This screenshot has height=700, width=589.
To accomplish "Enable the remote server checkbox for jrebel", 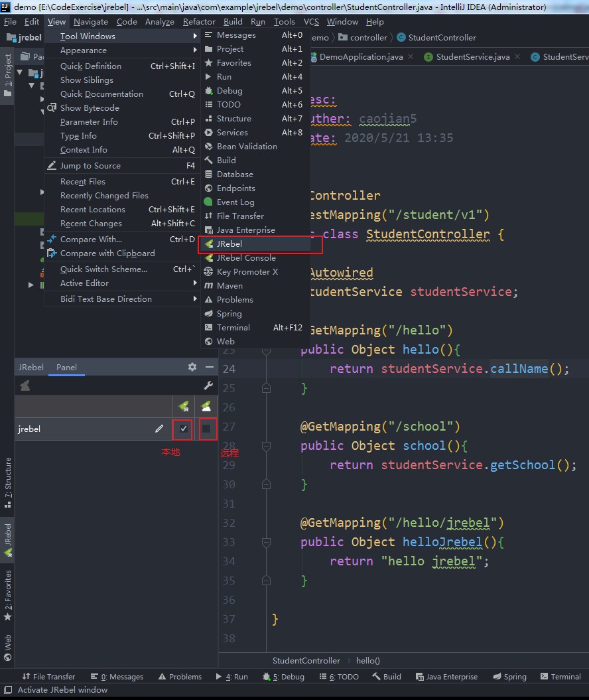I will 207,429.
